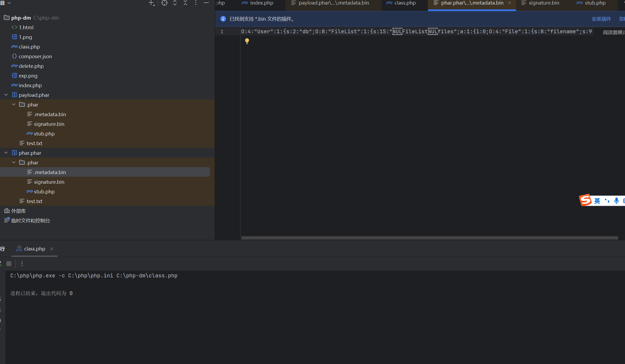Screen dimensions: 625x364
Task: Click the 安装插件 install plugin link
Action: tap(601, 19)
